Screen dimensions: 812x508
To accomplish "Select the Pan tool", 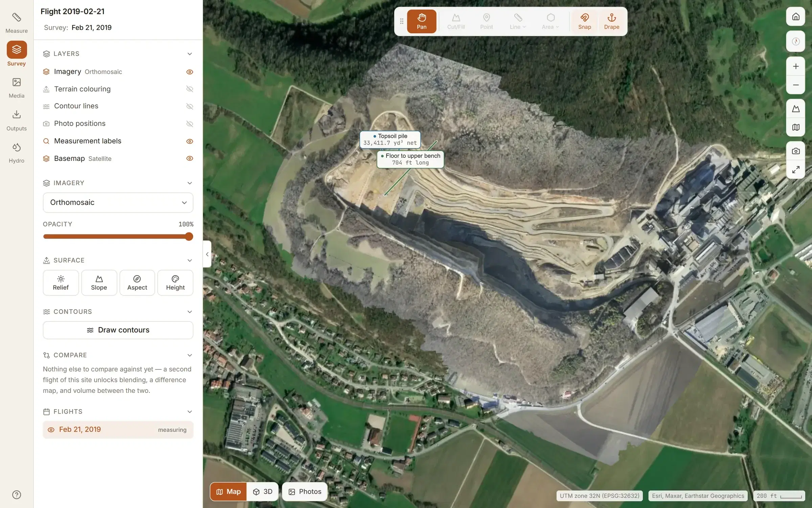I will pyautogui.click(x=422, y=21).
